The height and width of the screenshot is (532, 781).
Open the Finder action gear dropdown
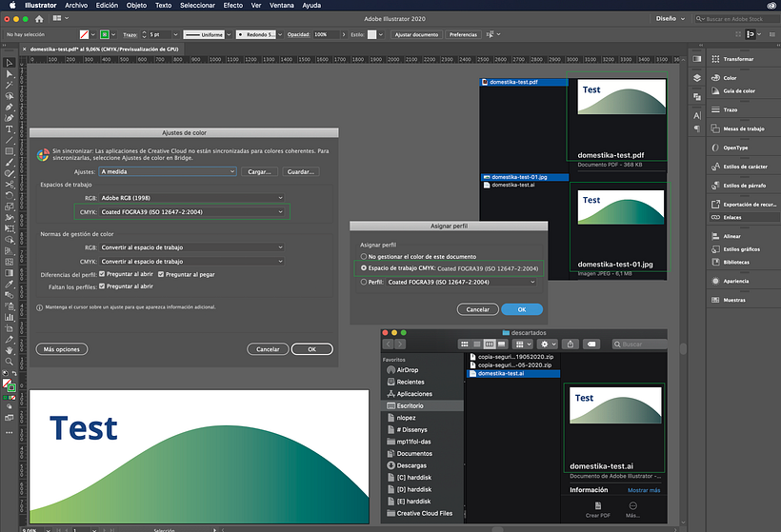547,344
